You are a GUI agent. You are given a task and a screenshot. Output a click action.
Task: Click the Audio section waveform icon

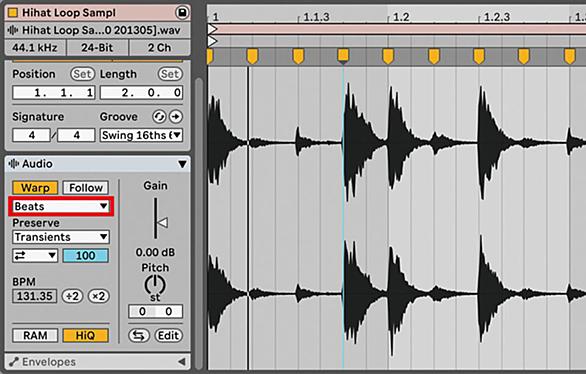point(14,164)
